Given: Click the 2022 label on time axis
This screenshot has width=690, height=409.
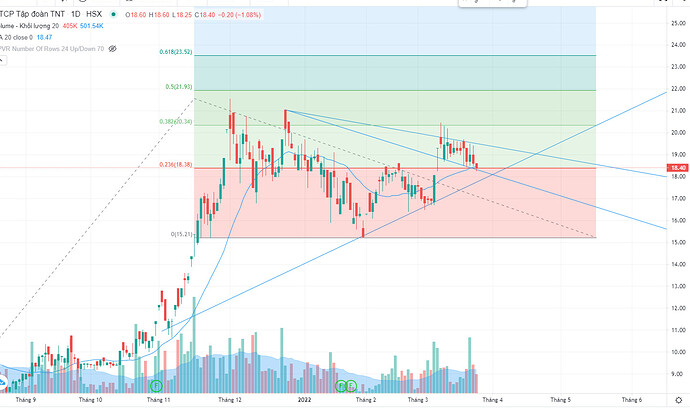Looking at the screenshot, I should [304, 400].
